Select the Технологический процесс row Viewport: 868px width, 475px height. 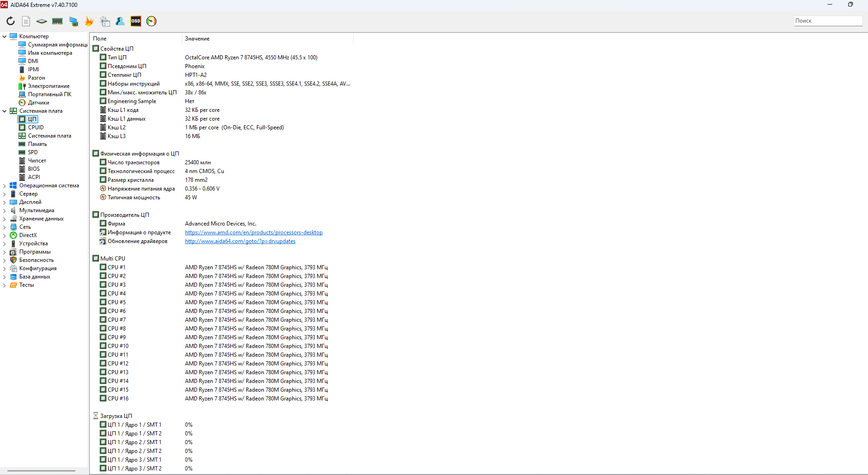(x=221, y=171)
